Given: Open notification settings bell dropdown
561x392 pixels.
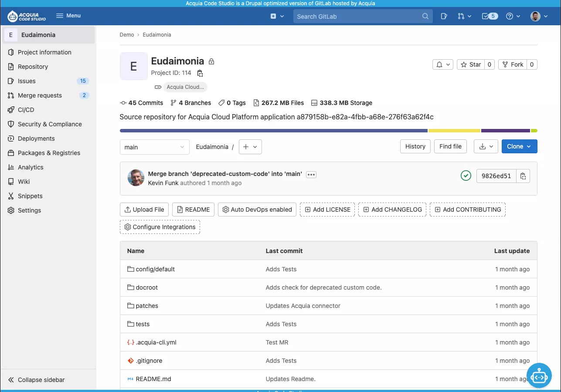Looking at the screenshot, I should coord(443,64).
